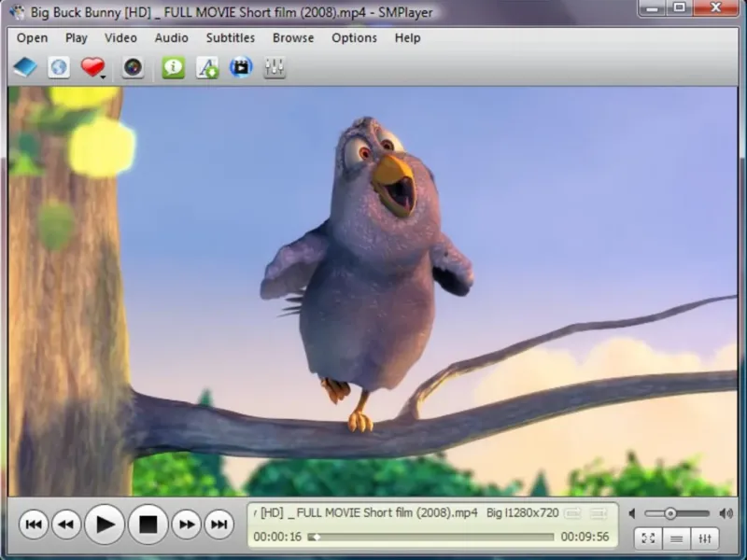This screenshot has height=560, width=747.
Task: Close the SMPlayer window
Action: coord(716,8)
